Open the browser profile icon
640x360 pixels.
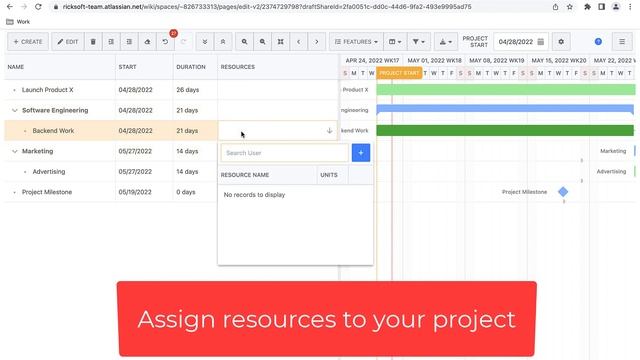(x=616, y=7)
